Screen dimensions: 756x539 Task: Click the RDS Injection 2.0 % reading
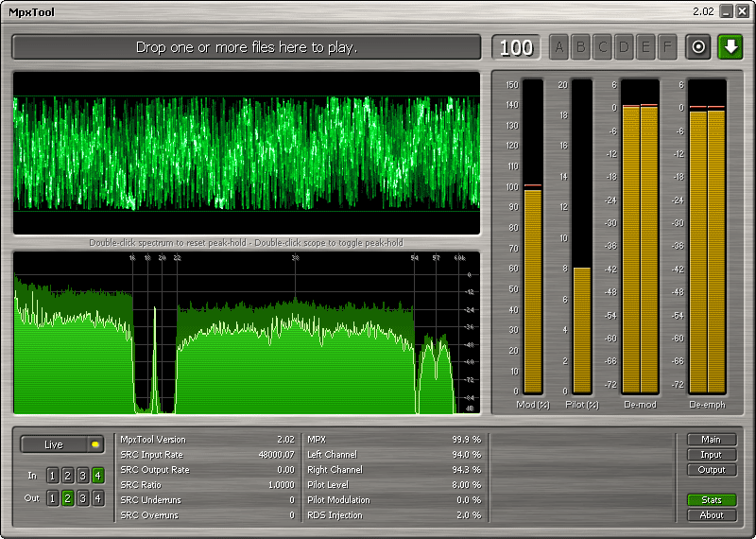pos(469,514)
